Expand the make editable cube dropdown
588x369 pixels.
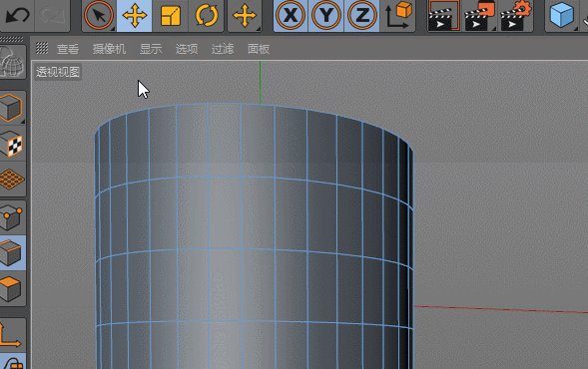12,108
